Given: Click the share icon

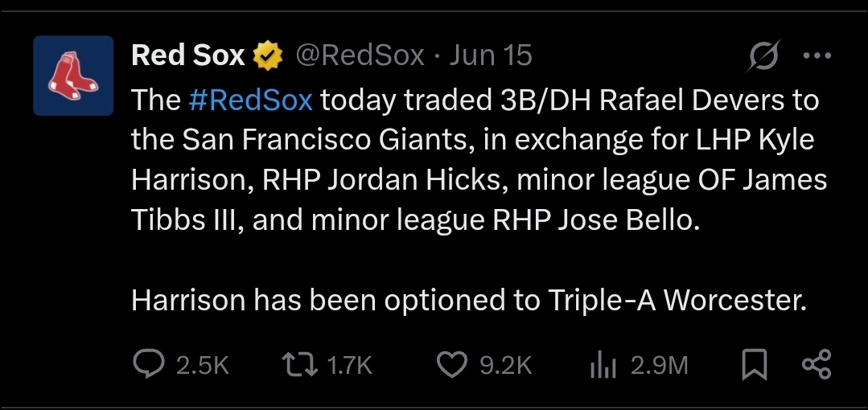Looking at the screenshot, I should [816, 365].
